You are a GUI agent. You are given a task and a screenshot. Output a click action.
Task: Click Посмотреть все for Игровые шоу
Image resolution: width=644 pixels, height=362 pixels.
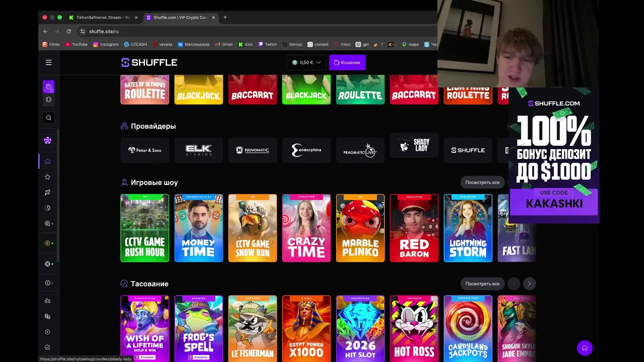pyautogui.click(x=482, y=183)
